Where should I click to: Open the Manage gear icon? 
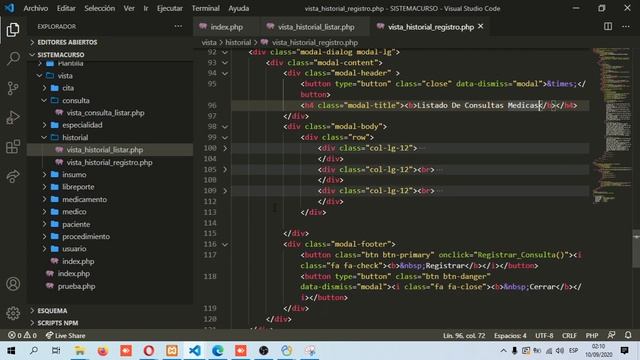tap(13, 313)
